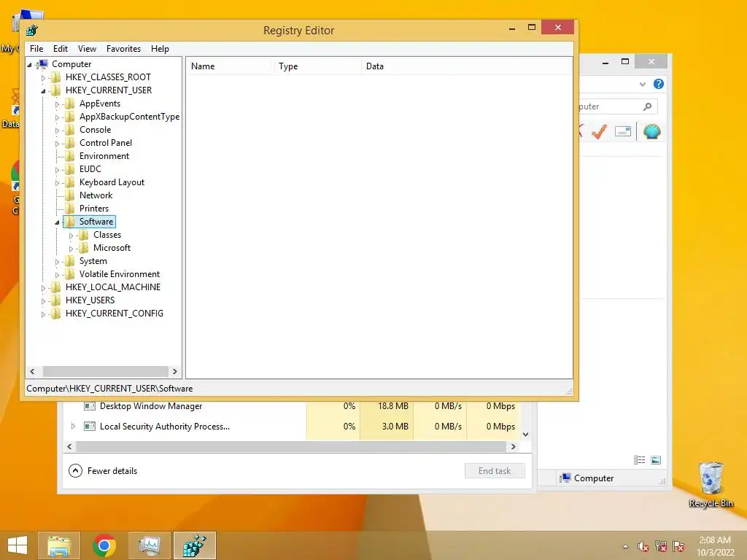
Task: Click the HKEY_USERS folder icon
Action: point(55,300)
